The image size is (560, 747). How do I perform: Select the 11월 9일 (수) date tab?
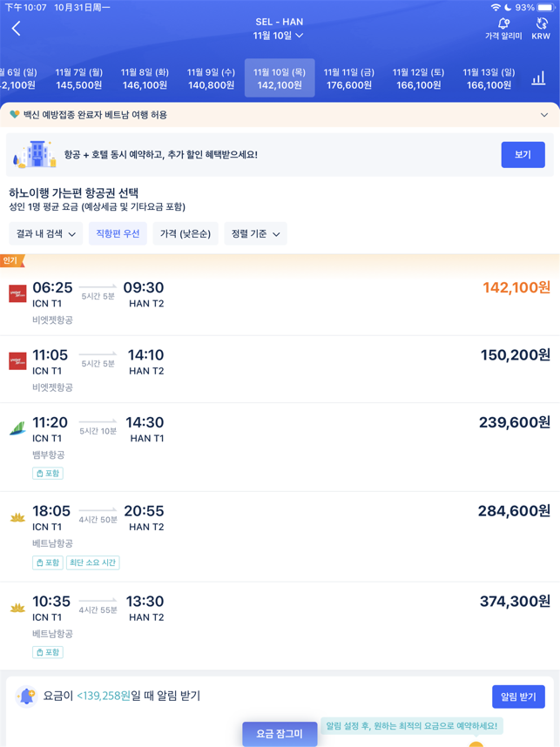[211, 78]
